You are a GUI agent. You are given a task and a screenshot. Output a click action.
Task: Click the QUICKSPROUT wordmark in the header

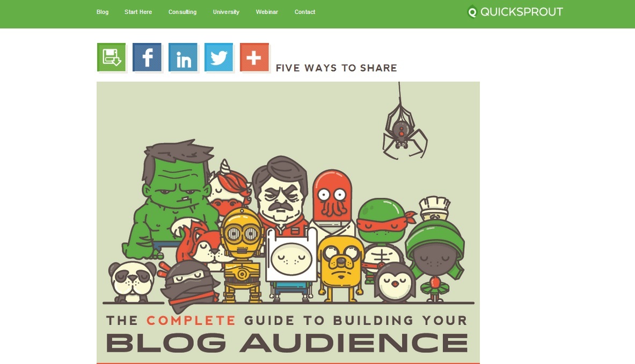[522, 12]
